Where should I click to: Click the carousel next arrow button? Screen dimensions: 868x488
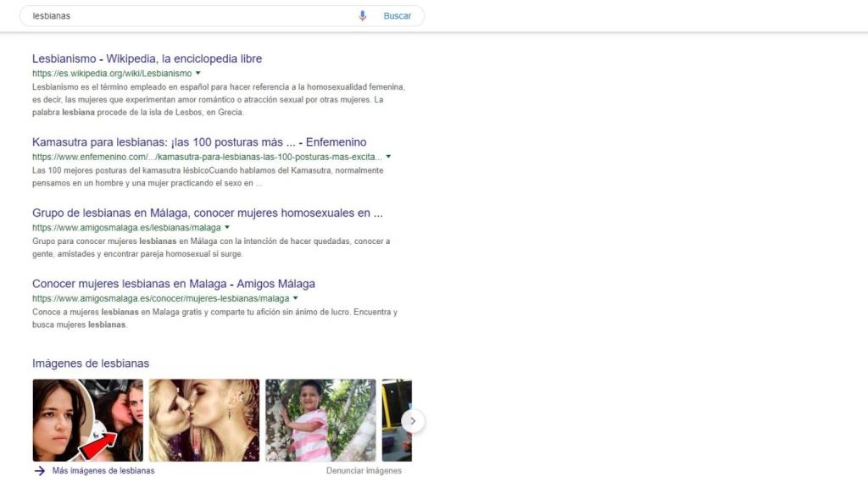pos(413,420)
